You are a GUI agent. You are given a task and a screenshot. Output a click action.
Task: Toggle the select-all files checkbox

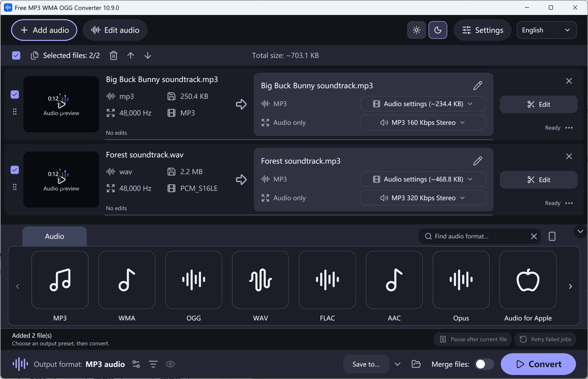click(x=16, y=55)
